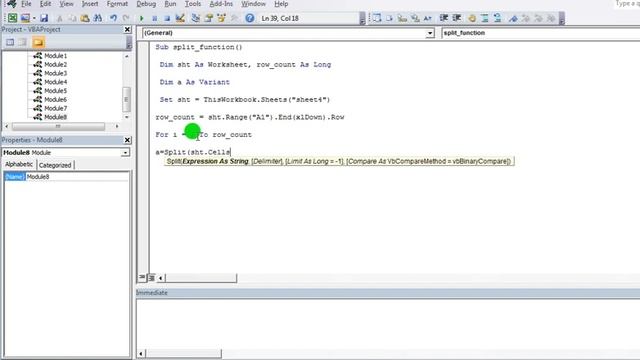Click View Object icon in Project panel
Image resolution: width=640 pixels, height=360 pixels.
tap(22, 42)
